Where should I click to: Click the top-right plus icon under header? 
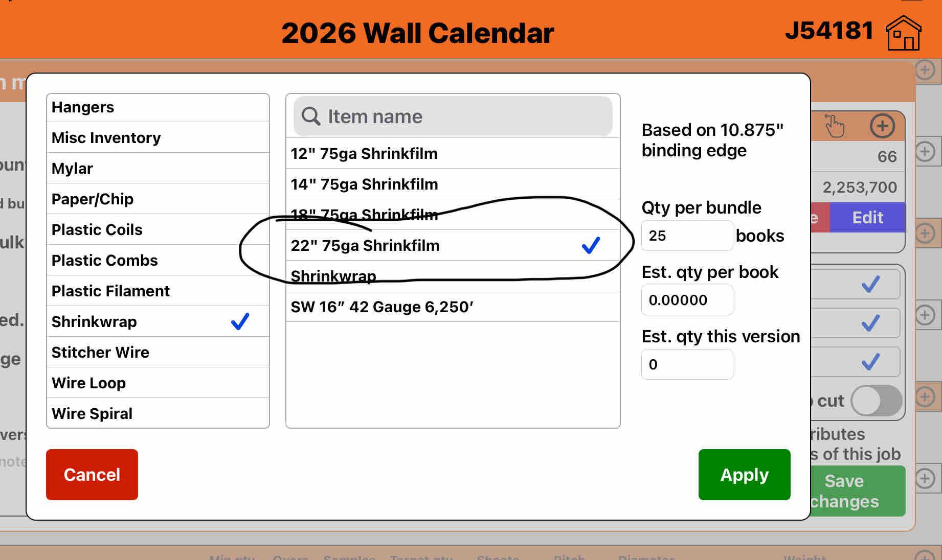[925, 70]
